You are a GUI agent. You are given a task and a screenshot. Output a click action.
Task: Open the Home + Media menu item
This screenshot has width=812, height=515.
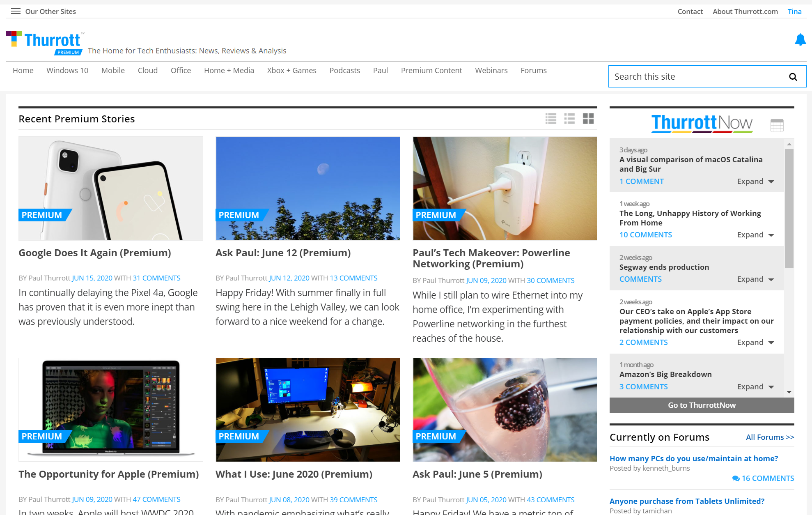(x=229, y=71)
